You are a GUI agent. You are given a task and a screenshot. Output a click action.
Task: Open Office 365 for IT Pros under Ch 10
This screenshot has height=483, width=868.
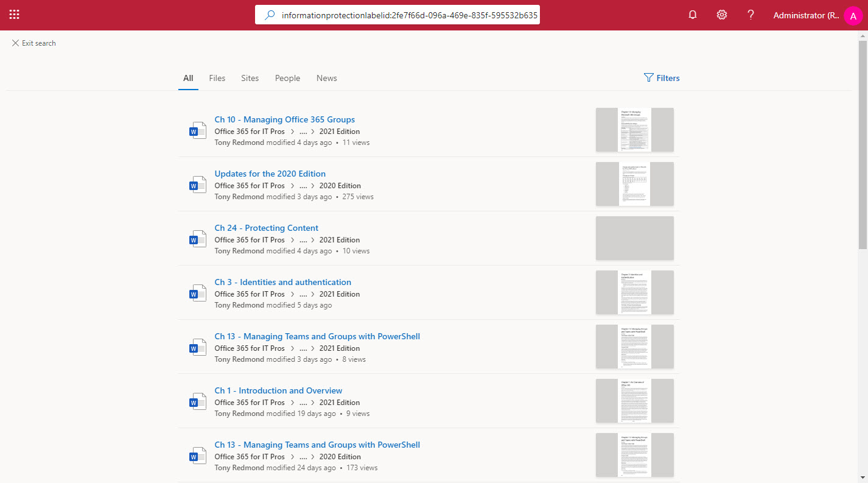(x=250, y=132)
